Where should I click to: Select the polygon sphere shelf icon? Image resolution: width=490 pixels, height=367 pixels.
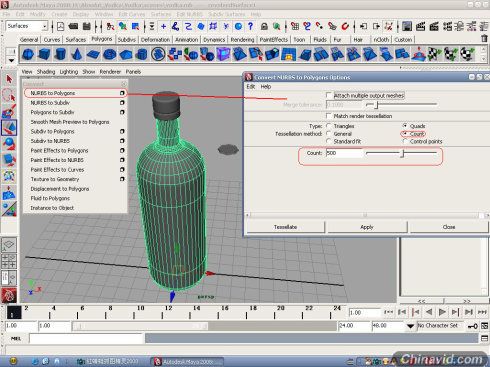28,54
